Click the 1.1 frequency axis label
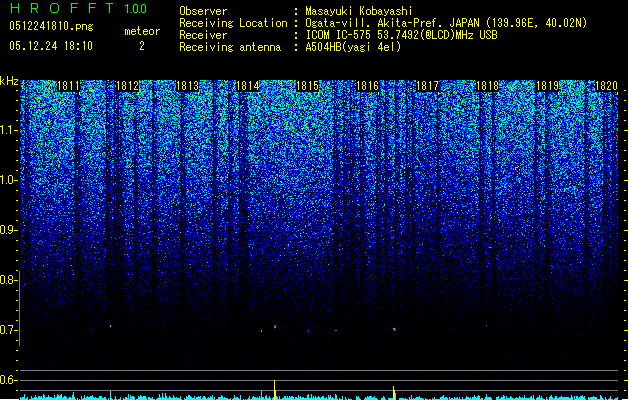Viewport: 629px width, 400px height. [8, 130]
